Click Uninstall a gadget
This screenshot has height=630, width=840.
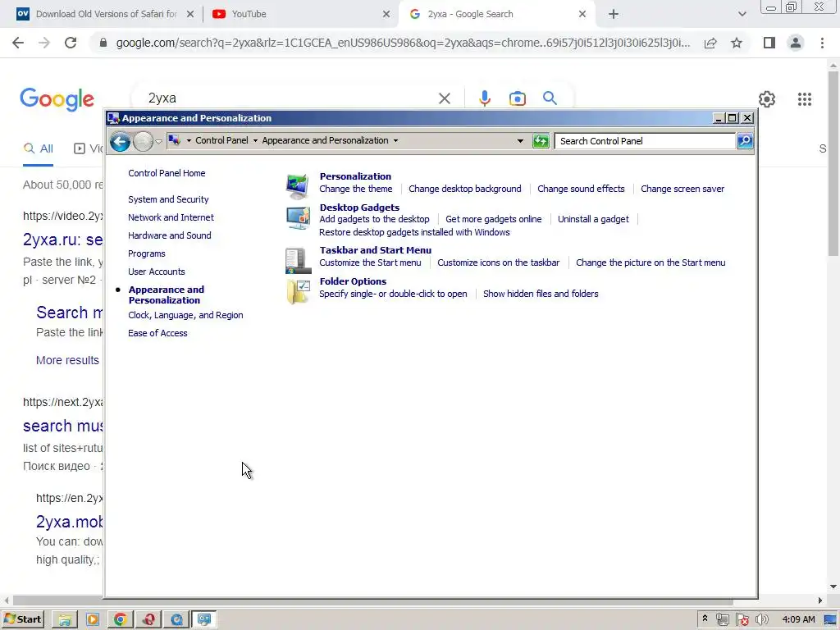593,219
